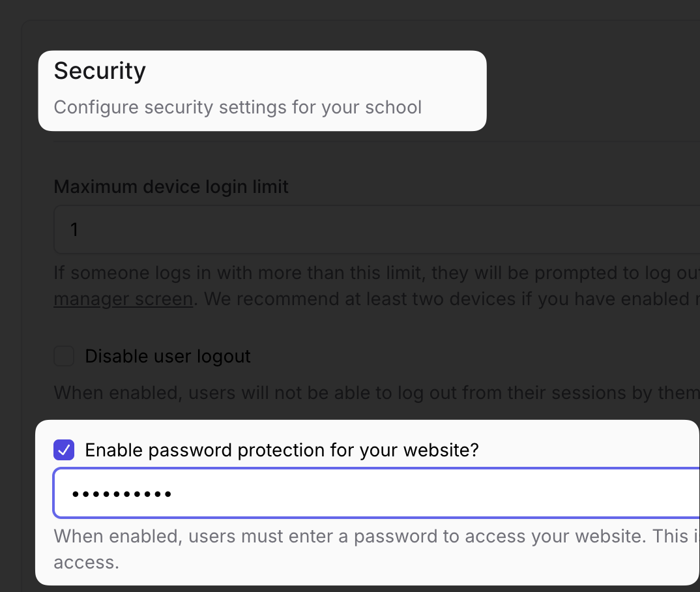Screen dimensions: 700x592
Task: Click "Enable password protection for your website?" label
Action: click(282, 450)
